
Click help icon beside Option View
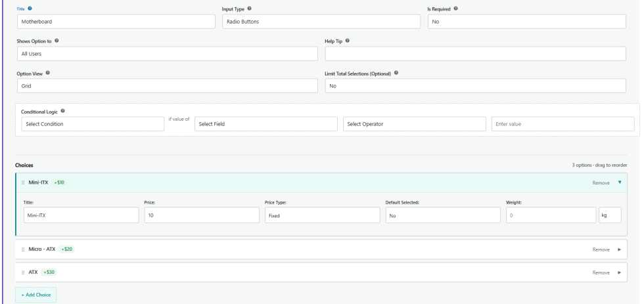[47, 74]
